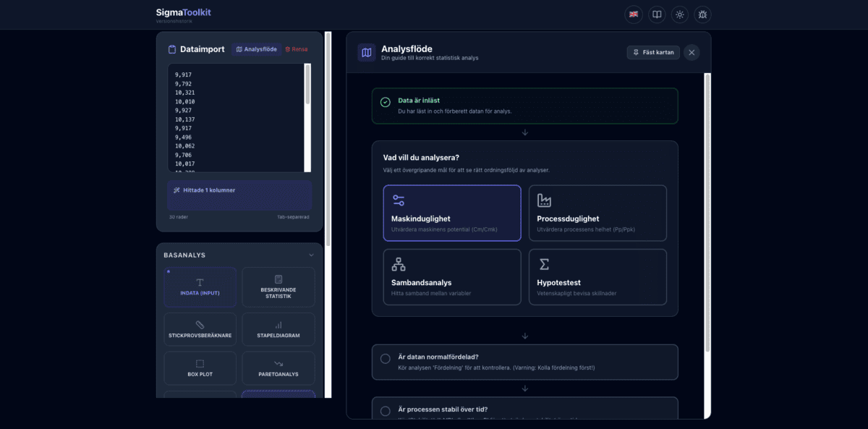Click the Processduglighet factory icon
868x429 pixels.
pos(544,200)
